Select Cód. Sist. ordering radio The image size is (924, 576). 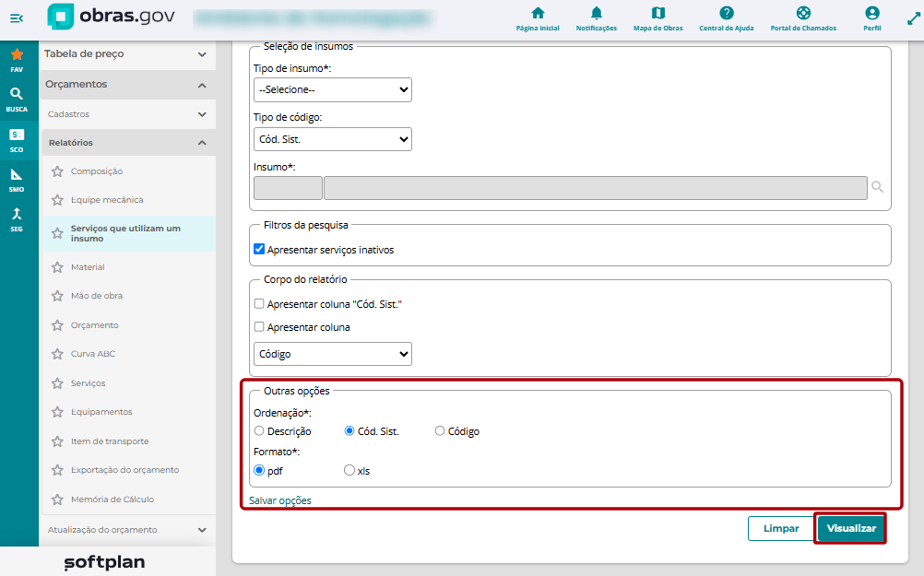[x=349, y=430]
